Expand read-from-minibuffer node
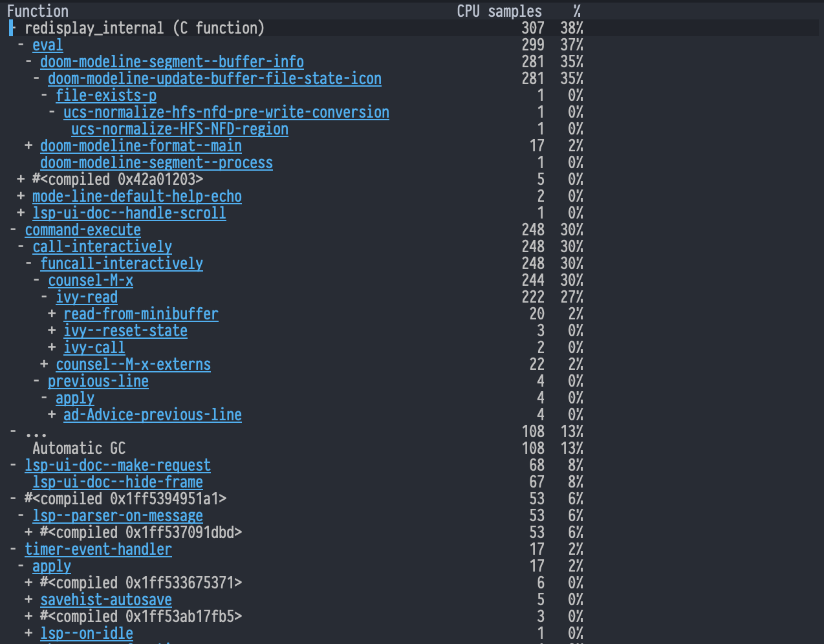 [52, 314]
